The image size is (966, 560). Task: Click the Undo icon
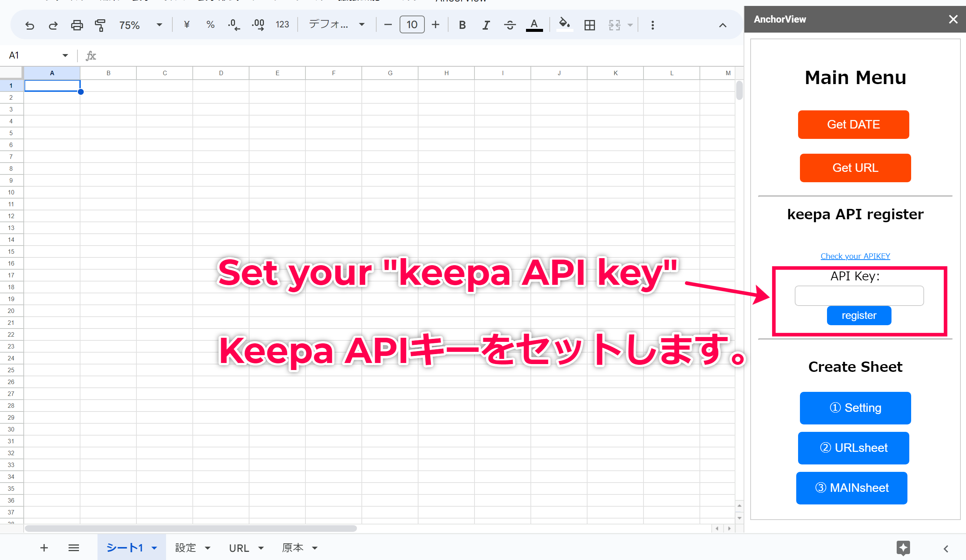click(x=30, y=25)
